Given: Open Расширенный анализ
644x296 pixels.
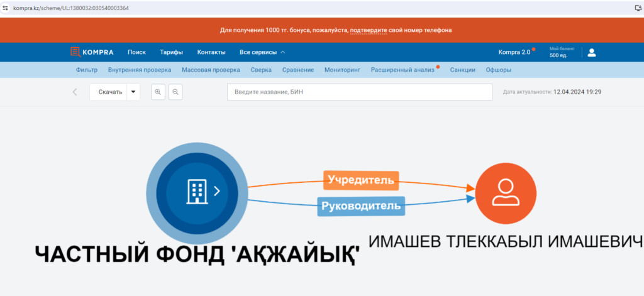Looking at the screenshot, I should coord(402,70).
